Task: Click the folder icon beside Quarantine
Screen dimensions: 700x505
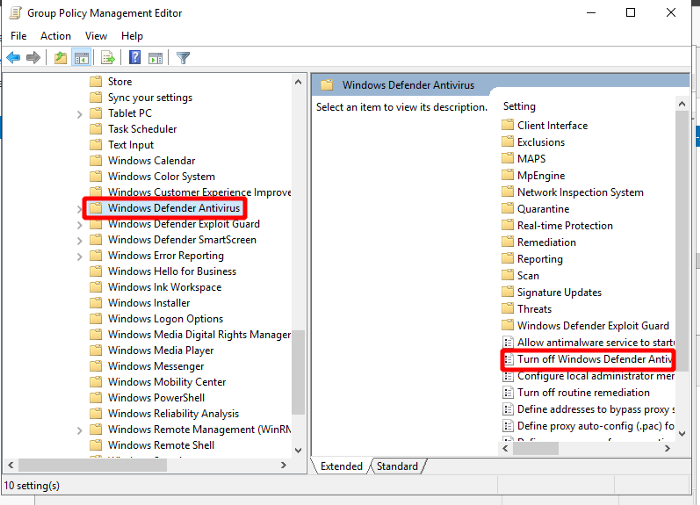Action: click(x=507, y=208)
